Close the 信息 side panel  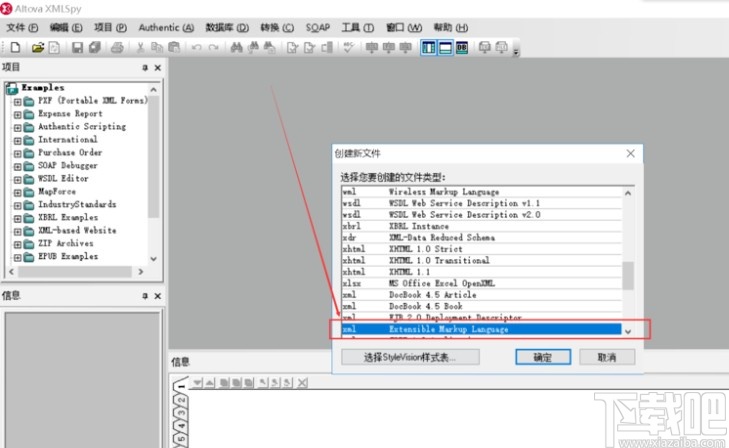(x=158, y=296)
